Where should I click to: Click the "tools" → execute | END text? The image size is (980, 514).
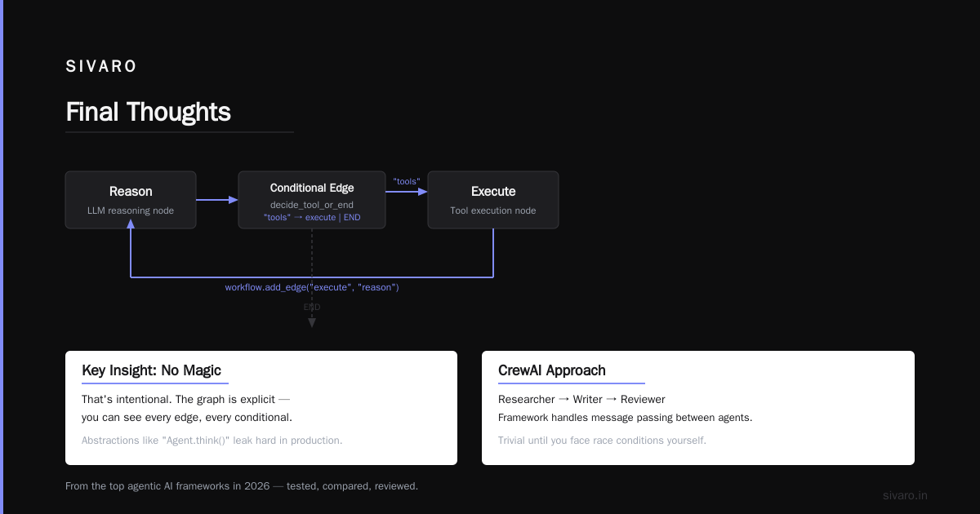tap(312, 218)
